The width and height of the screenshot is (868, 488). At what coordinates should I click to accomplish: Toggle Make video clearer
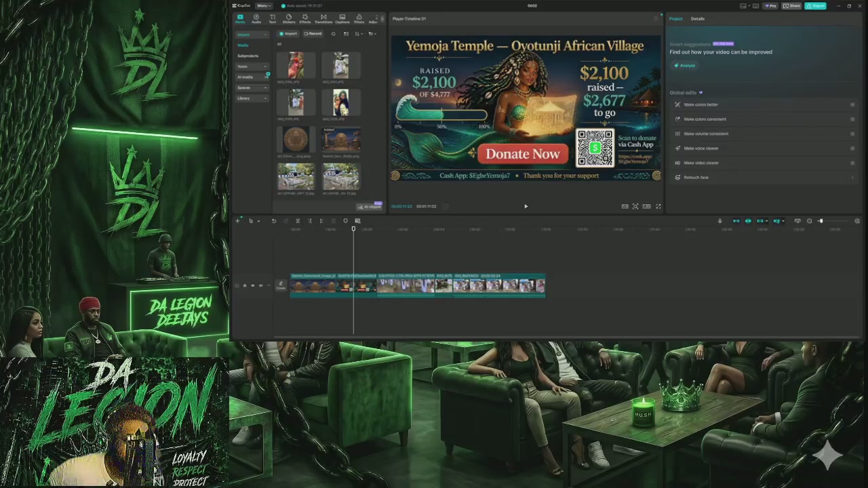tap(852, 163)
